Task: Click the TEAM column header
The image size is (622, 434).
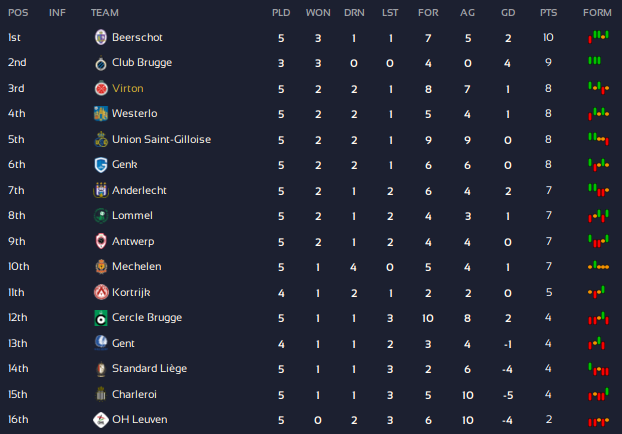Action: click(x=105, y=13)
